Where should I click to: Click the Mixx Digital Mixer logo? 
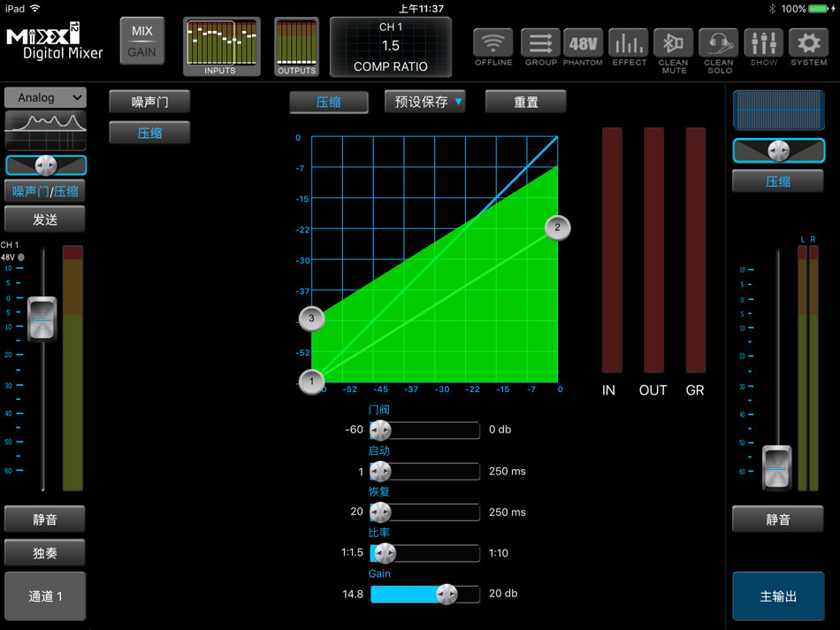point(54,41)
